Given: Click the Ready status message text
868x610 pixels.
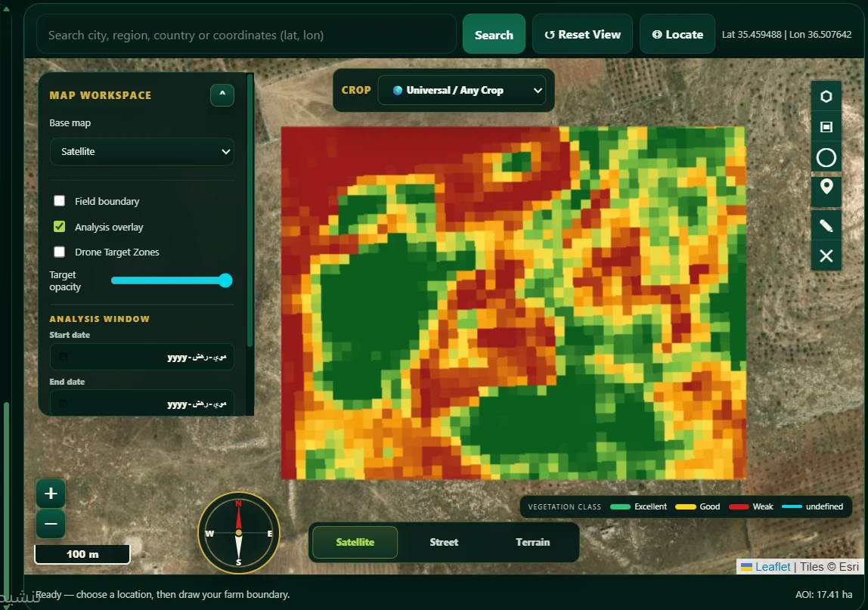Looking at the screenshot, I should pos(163,594).
